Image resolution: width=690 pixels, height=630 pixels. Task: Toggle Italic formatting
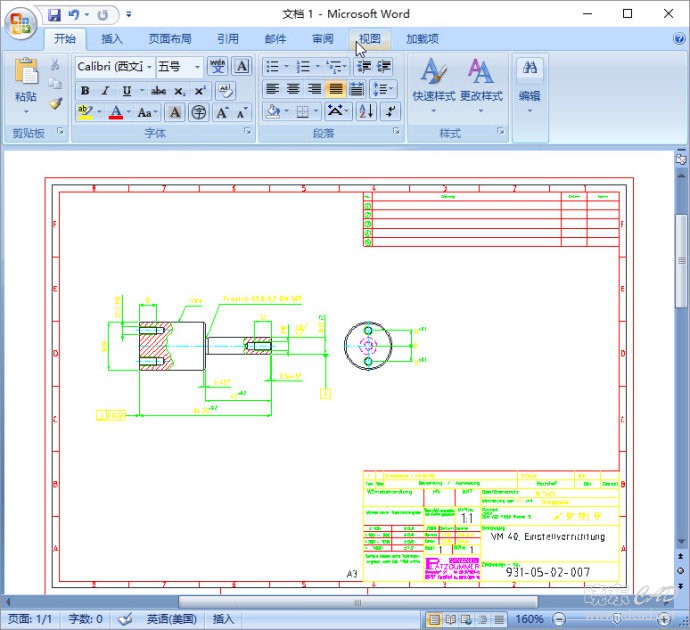104,90
